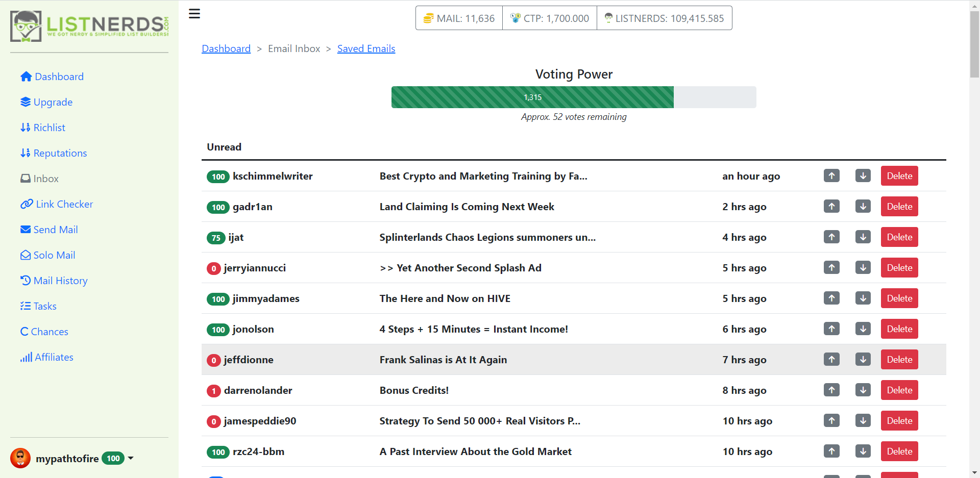Delete the jimmyadames email
Image resolution: width=980 pixels, height=478 pixels.
click(x=899, y=298)
